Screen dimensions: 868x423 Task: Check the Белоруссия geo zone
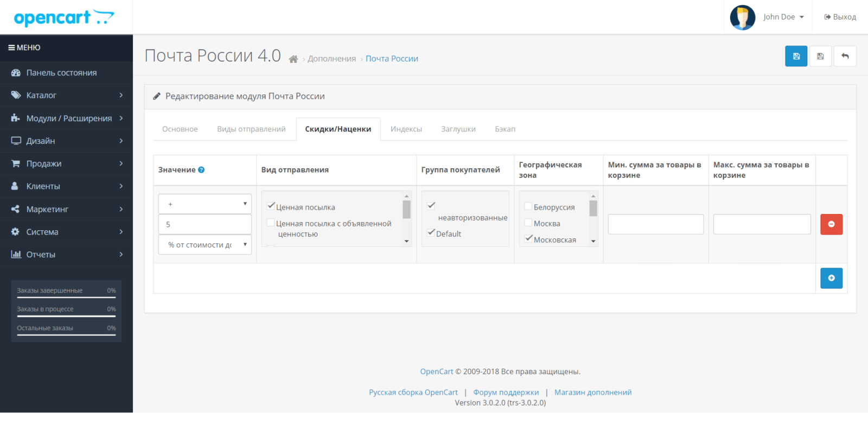(x=528, y=206)
